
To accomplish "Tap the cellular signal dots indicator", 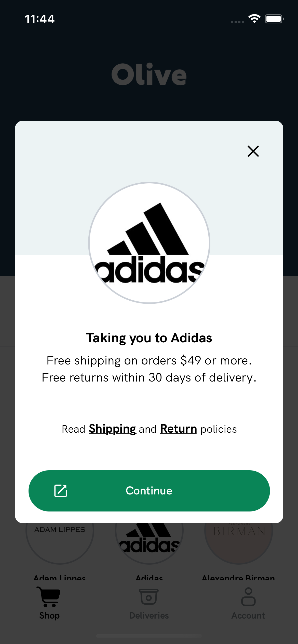I will (x=237, y=22).
